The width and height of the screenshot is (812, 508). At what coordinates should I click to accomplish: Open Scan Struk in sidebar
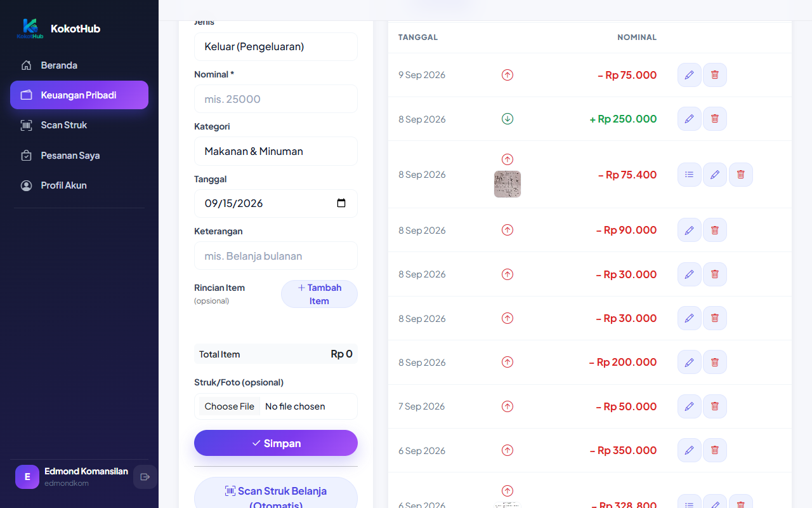(79, 125)
